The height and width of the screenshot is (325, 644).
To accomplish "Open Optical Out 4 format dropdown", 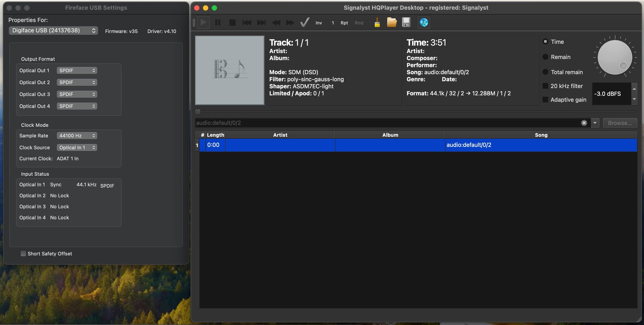I will pyautogui.click(x=77, y=106).
